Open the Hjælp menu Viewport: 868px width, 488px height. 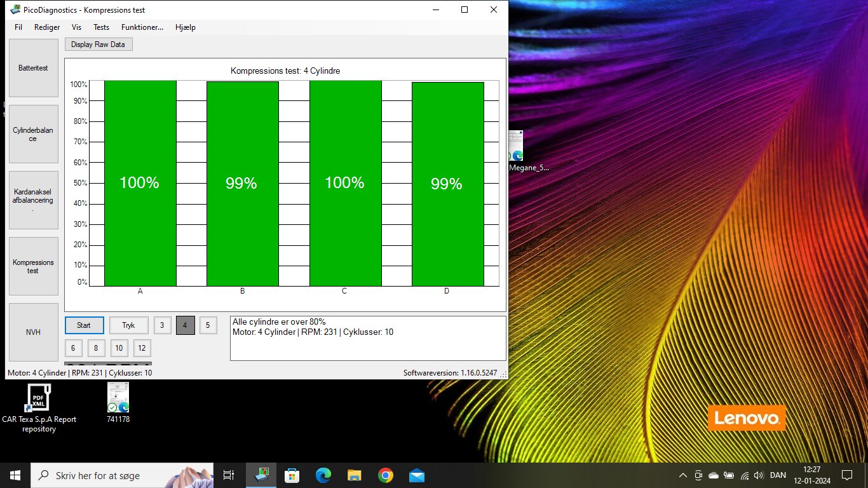186,27
